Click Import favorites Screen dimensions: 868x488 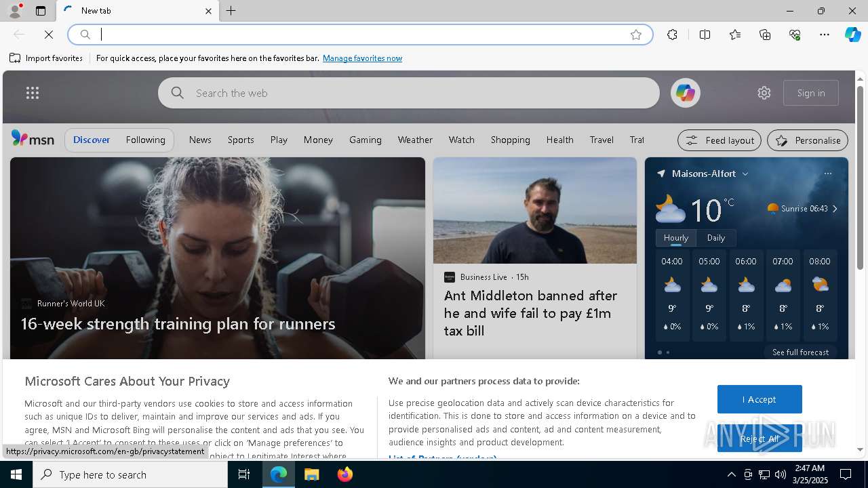pos(46,58)
